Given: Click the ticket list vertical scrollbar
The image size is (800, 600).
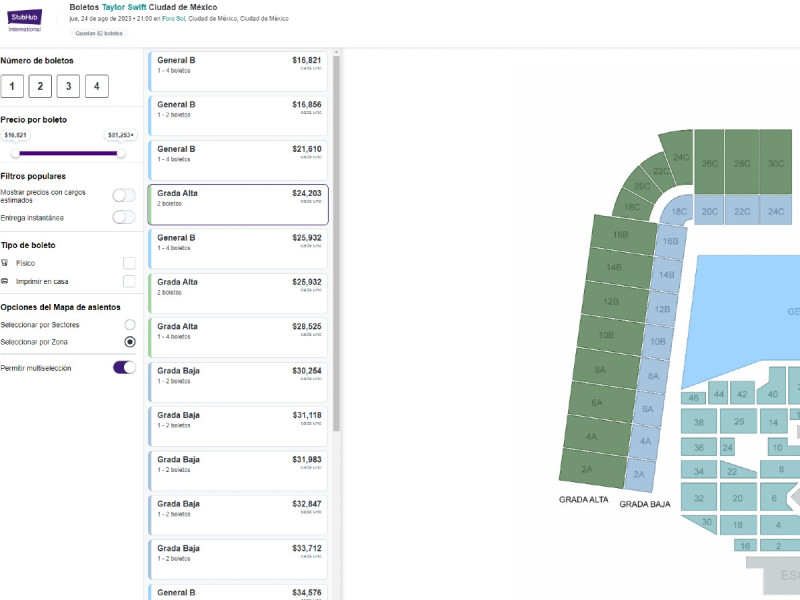Looking at the screenshot, I should pyautogui.click(x=336, y=240).
